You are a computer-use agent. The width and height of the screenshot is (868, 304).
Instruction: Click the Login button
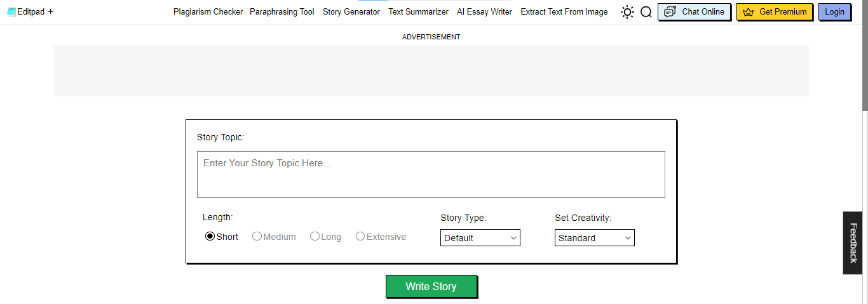click(x=834, y=12)
